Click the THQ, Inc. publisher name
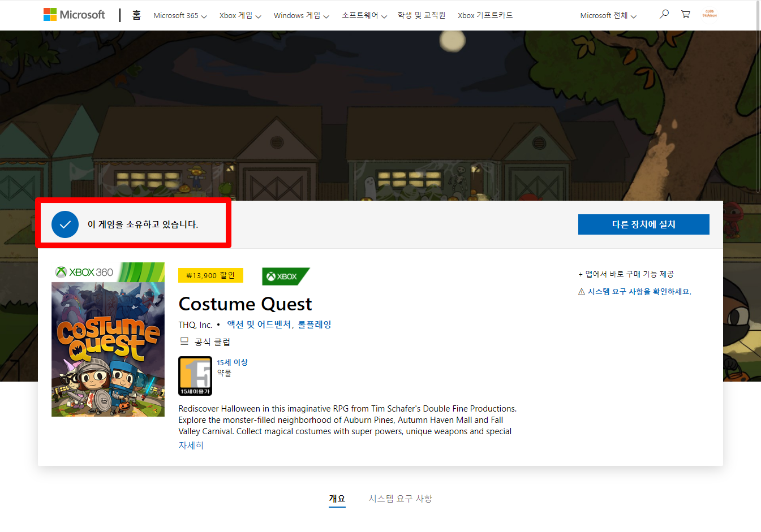This screenshot has width=761, height=532. [x=195, y=325]
